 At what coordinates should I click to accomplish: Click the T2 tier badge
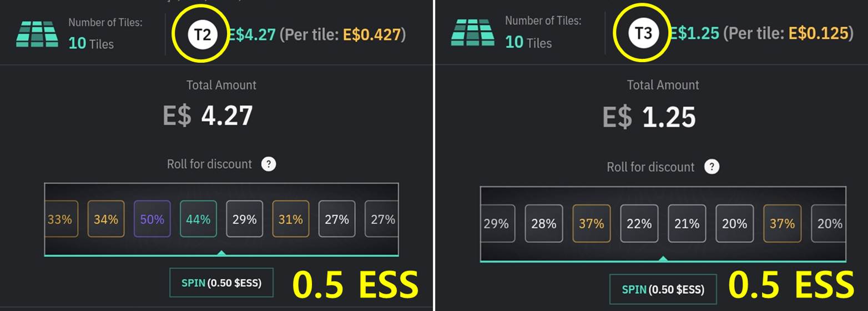pyautogui.click(x=203, y=34)
